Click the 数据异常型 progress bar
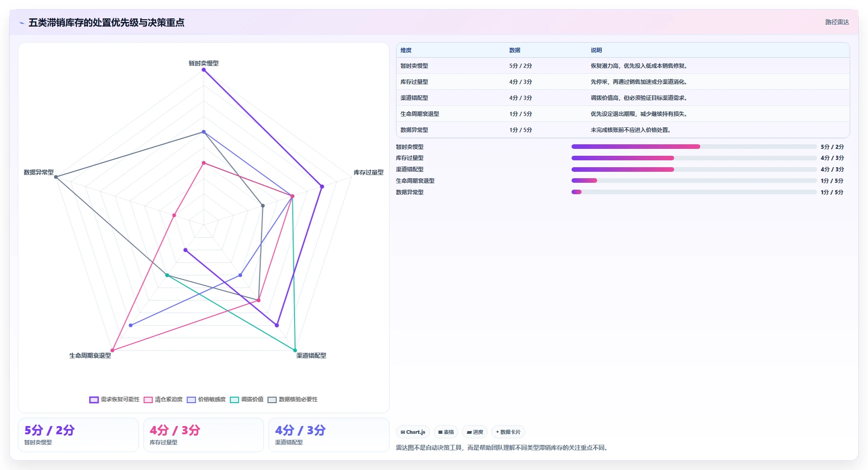 pyautogui.click(x=694, y=192)
